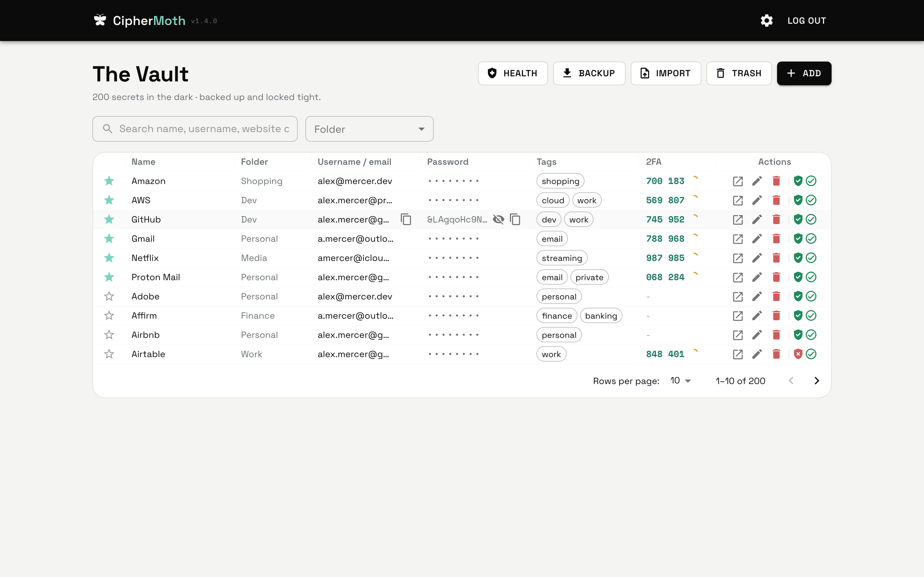Click the red shield icon for Airtable

798,354
